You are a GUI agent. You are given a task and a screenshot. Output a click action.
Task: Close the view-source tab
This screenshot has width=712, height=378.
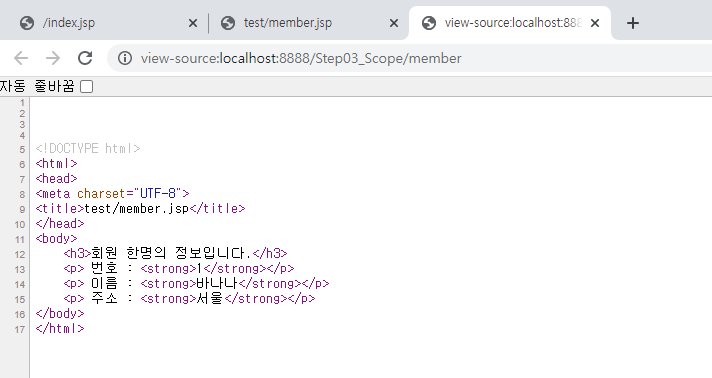pyautogui.click(x=595, y=23)
